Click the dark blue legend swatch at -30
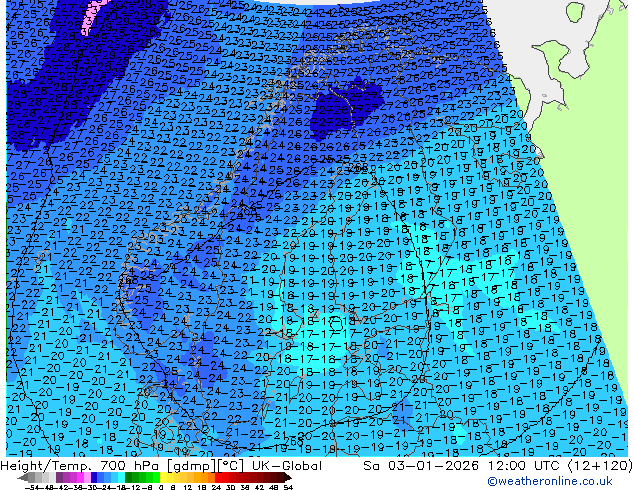 pyautogui.click(x=94, y=477)
